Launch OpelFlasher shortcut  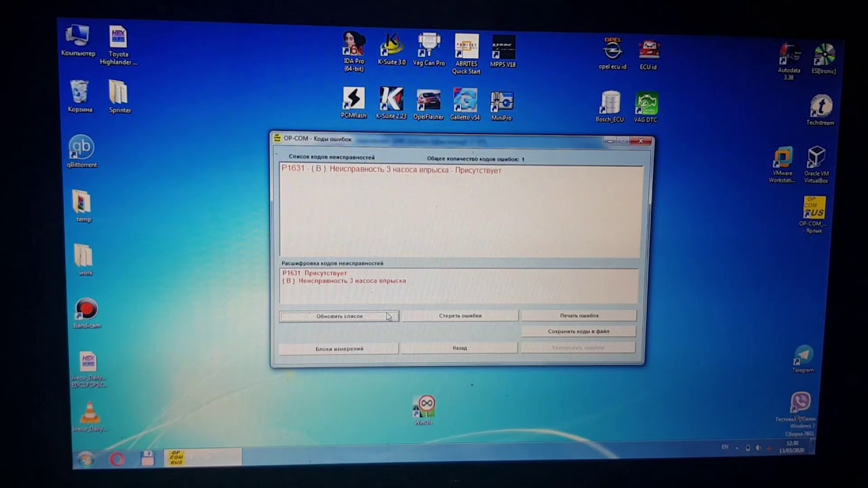429,104
